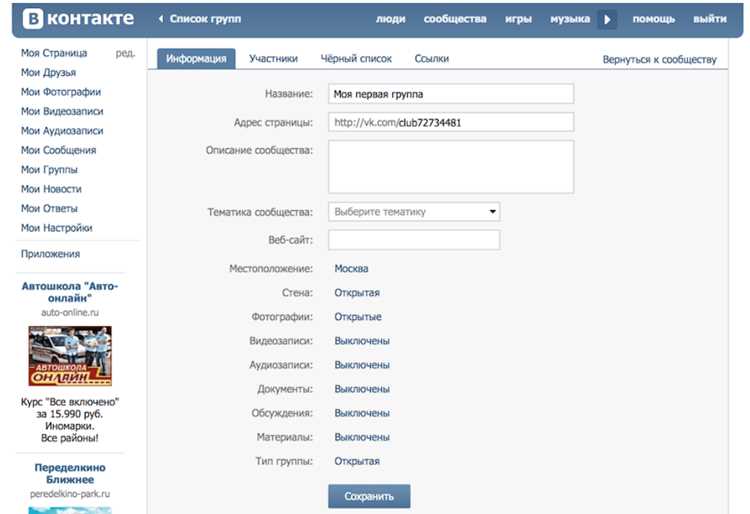
Task: Open the люди header menu item
Action: (x=390, y=19)
